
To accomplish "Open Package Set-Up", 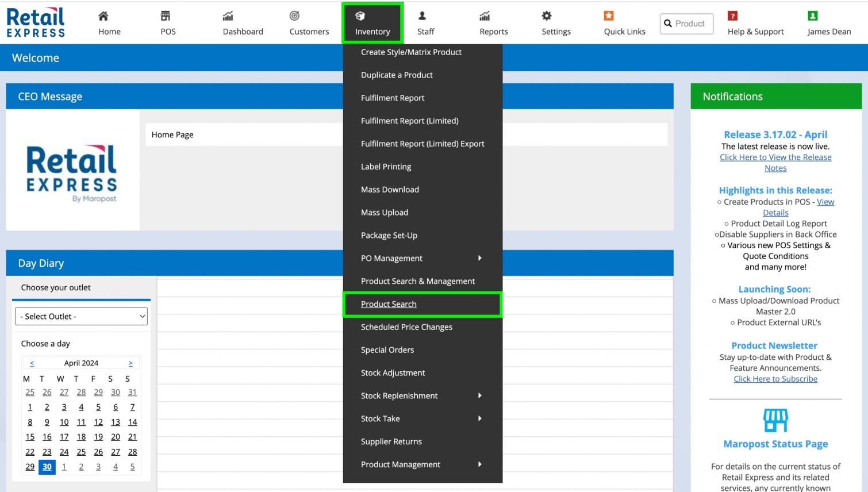I will tap(389, 236).
